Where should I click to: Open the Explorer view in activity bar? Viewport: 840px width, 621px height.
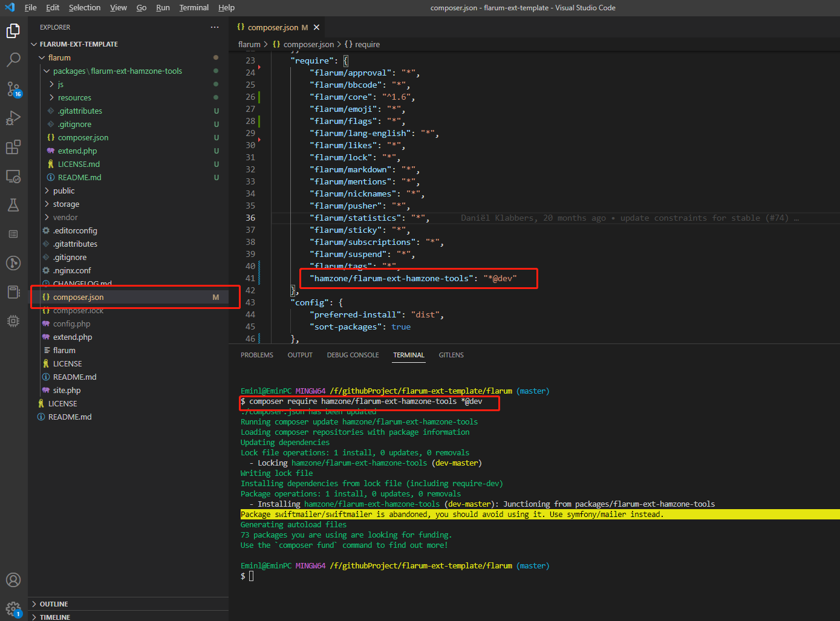point(13,31)
